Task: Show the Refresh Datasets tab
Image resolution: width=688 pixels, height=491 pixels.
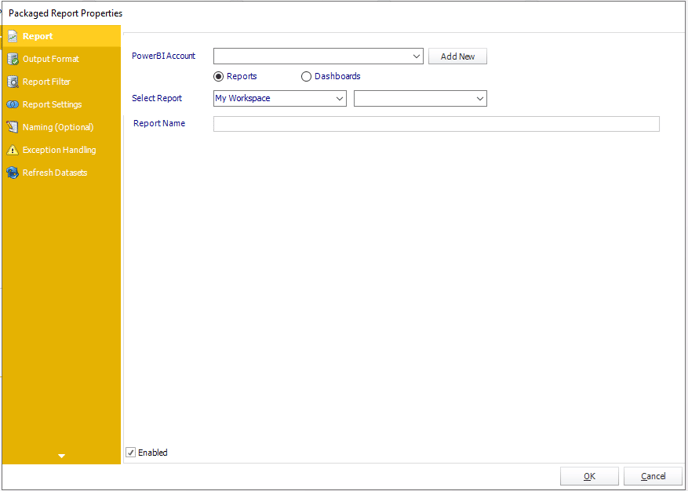Action: (61, 173)
